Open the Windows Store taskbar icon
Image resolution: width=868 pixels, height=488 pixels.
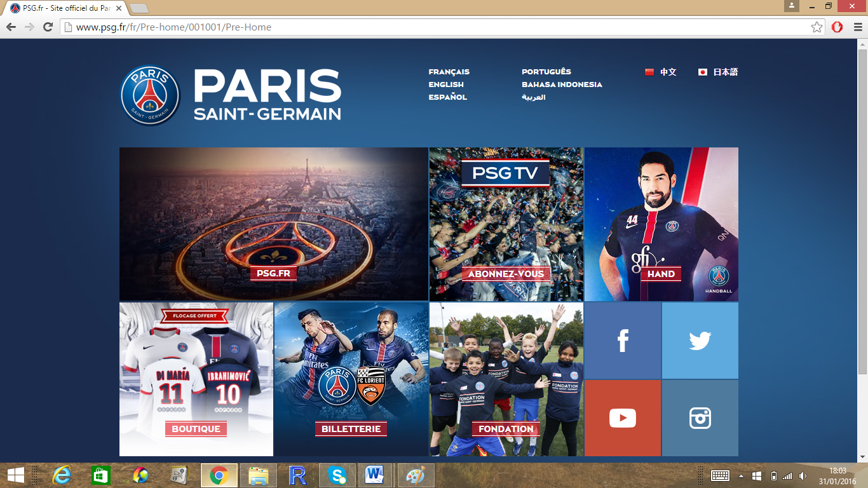101,475
